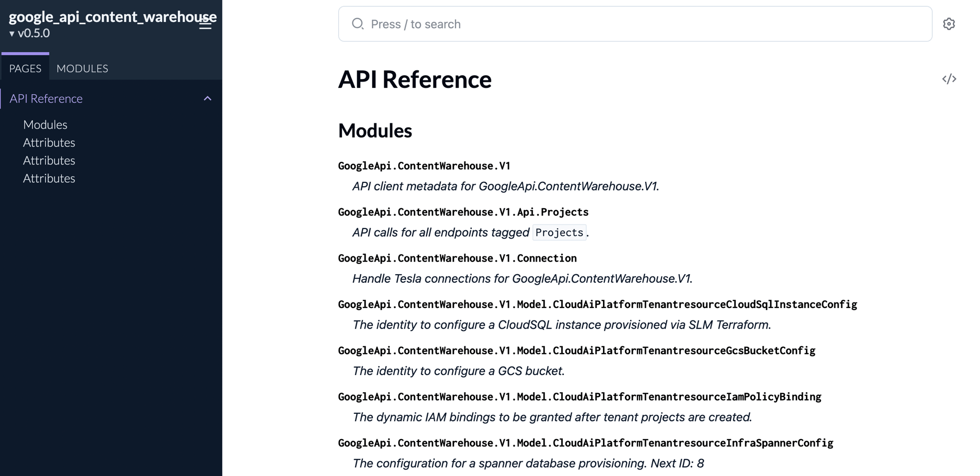Click 'Handle Tesla connections' description text
The image size is (980, 476).
[x=523, y=278]
